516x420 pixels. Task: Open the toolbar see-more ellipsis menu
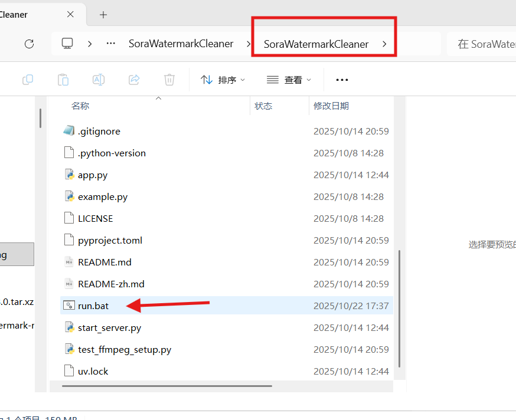click(x=342, y=80)
